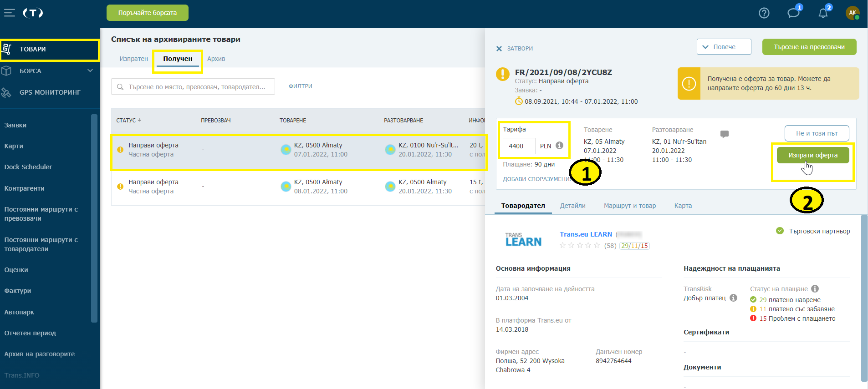This screenshot has width=868, height=389.
Task: Click Търсене на превозвачи button
Action: tap(809, 47)
